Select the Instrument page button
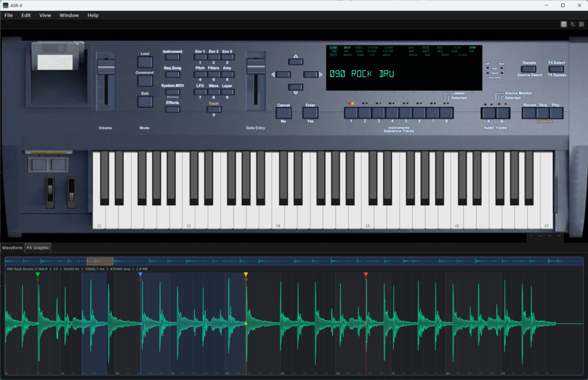The height and width of the screenshot is (380, 588). 172,57
